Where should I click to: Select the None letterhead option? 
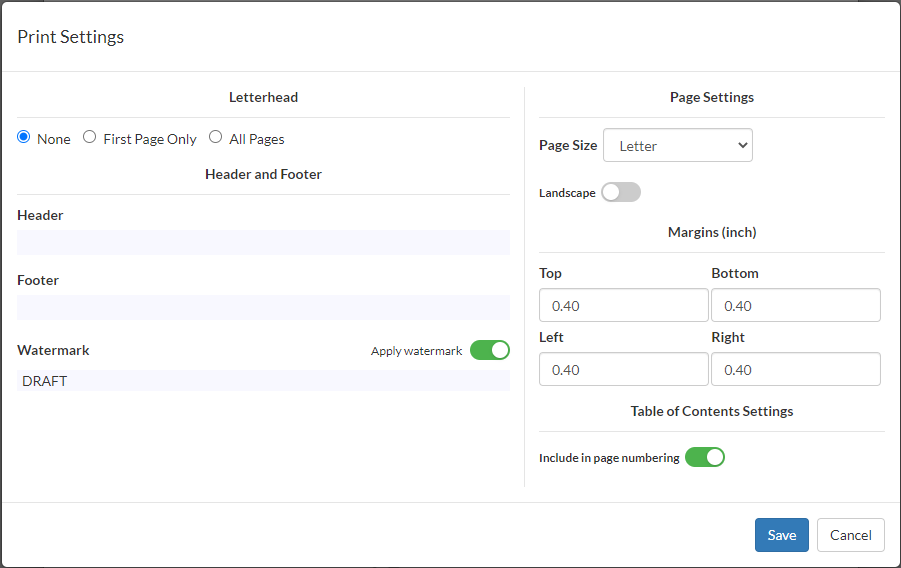(x=24, y=138)
